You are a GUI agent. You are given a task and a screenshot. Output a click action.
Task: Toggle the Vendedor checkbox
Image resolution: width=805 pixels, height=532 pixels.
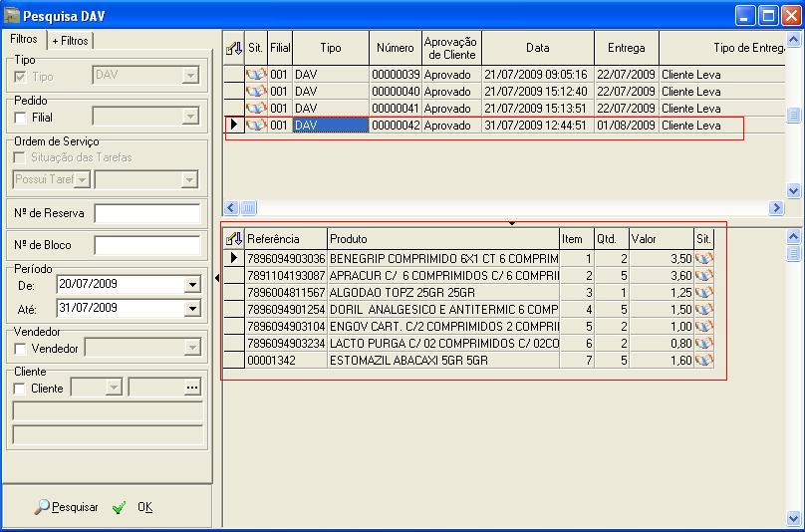click(x=21, y=349)
